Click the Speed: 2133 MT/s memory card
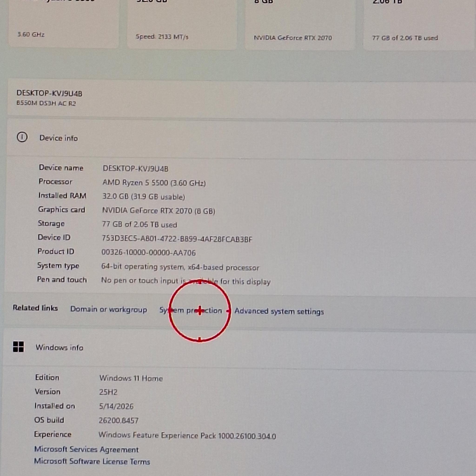476x476 pixels. pos(182,24)
